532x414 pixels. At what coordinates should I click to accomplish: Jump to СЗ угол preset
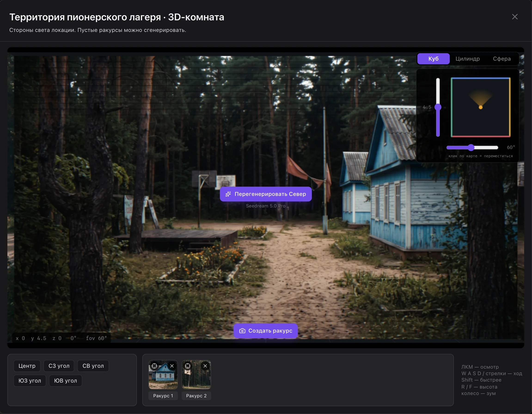tap(59, 366)
